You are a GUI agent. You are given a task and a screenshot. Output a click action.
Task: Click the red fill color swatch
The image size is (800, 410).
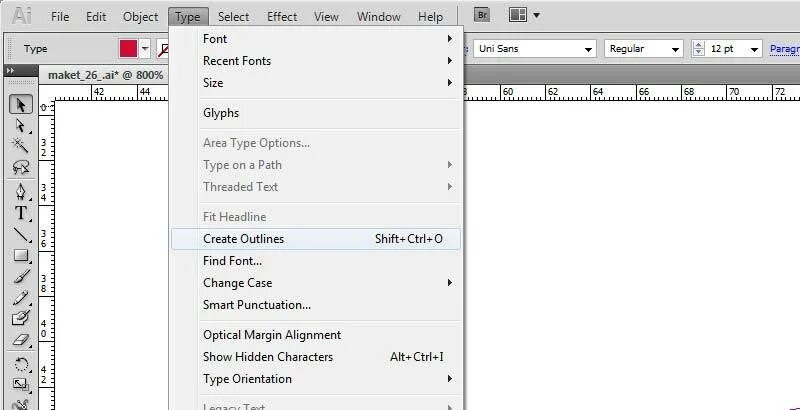(129, 48)
